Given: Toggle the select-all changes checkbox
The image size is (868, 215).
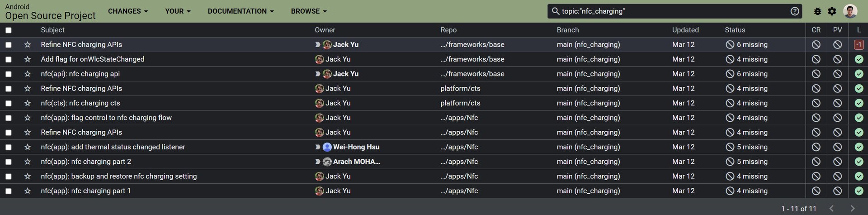Looking at the screenshot, I should 8,30.
